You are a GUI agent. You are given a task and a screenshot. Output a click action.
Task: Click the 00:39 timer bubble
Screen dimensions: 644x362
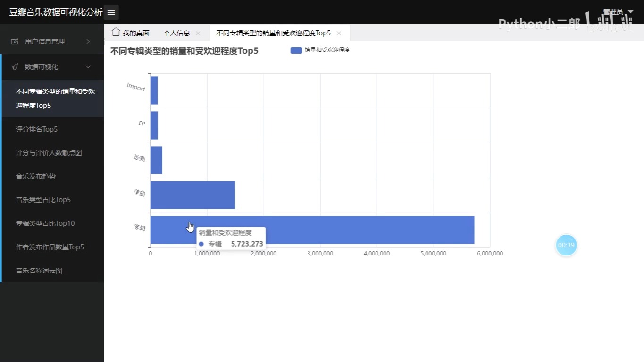click(x=566, y=245)
